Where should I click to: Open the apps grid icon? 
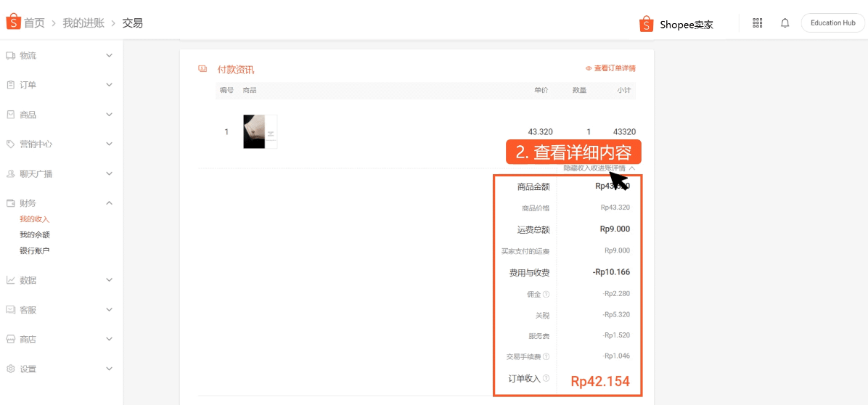click(x=758, y=22)
